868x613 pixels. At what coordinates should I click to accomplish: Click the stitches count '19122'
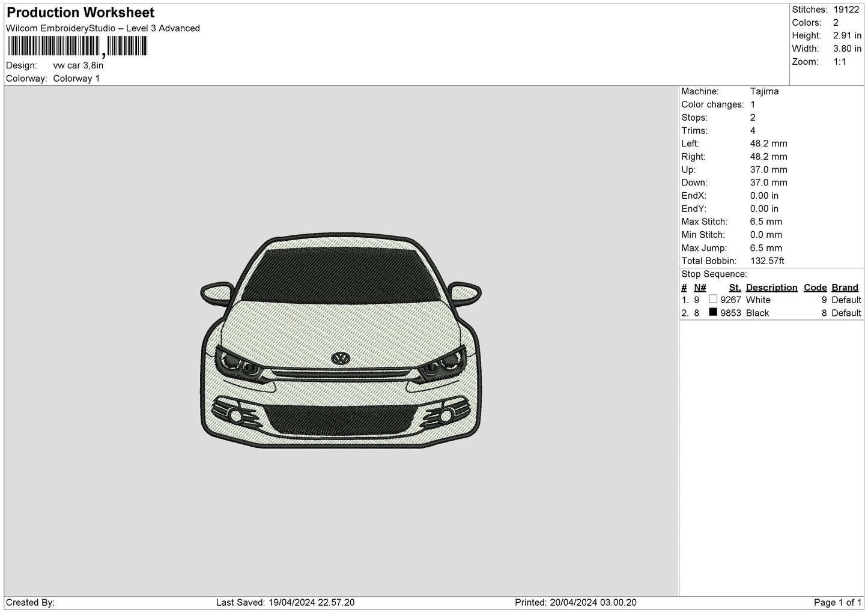(846, 10)
